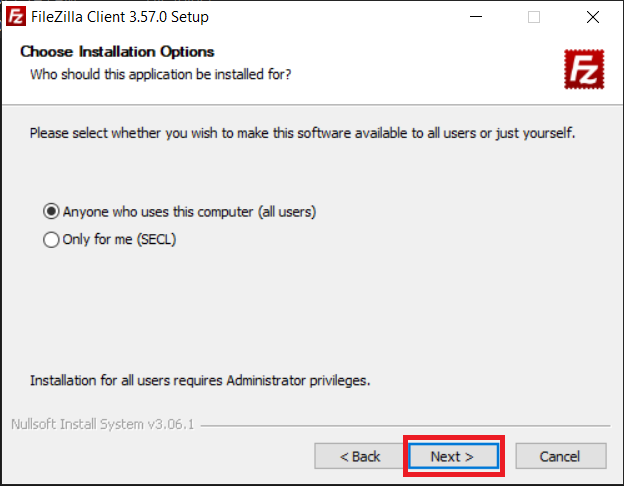Image resolution: width=624 pixels, height=486 pixels.
Task: Minimize the FileZilla Setup window
Action: pos(476,17)
